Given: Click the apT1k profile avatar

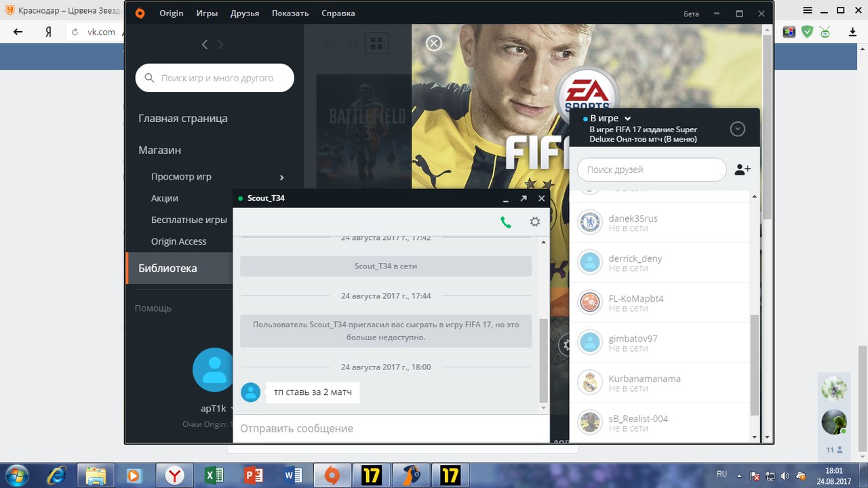Looking at the screenshot, I should coord(214,370).
